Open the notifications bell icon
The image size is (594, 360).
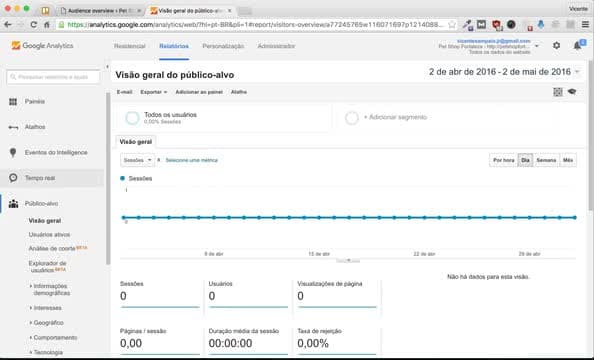[577, 46]
